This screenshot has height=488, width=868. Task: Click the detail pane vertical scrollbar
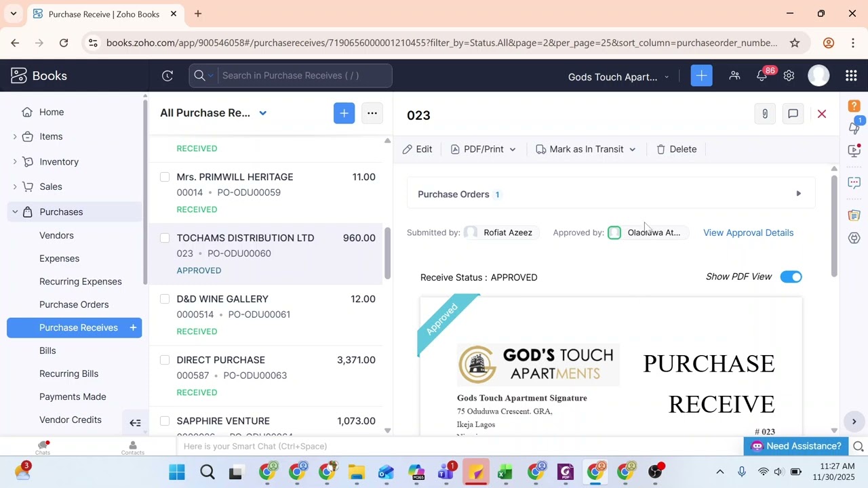834,226
